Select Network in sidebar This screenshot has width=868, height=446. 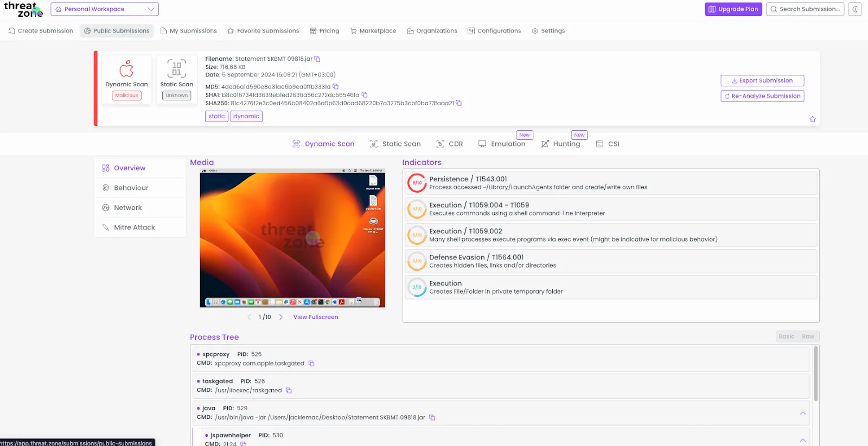140,208
